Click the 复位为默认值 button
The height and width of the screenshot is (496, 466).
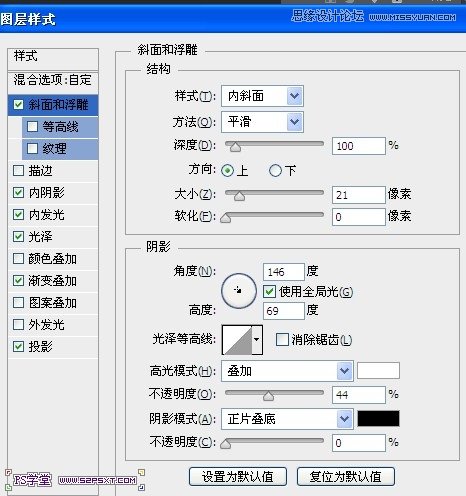pos(346,477)
